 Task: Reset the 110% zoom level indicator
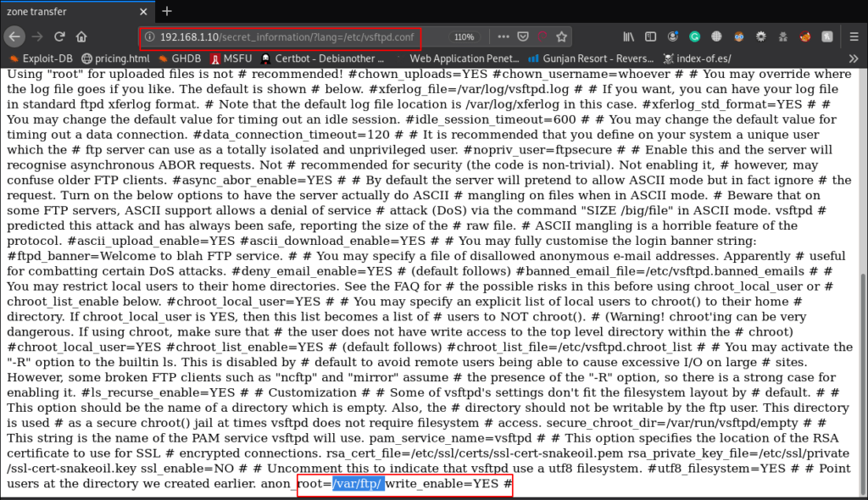(464, 37)
